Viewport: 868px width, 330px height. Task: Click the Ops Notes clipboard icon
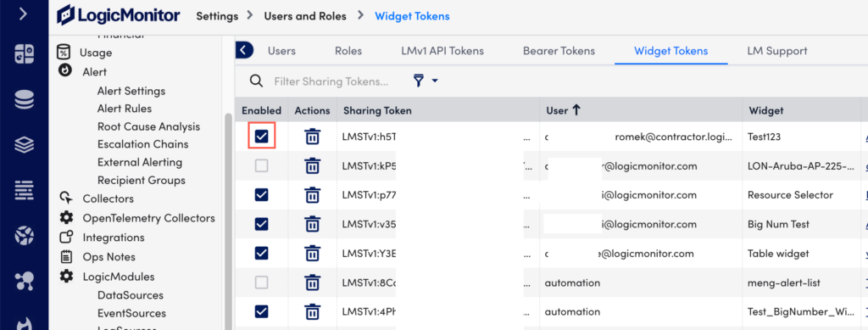pyautogui.click(x=66, y=256)
